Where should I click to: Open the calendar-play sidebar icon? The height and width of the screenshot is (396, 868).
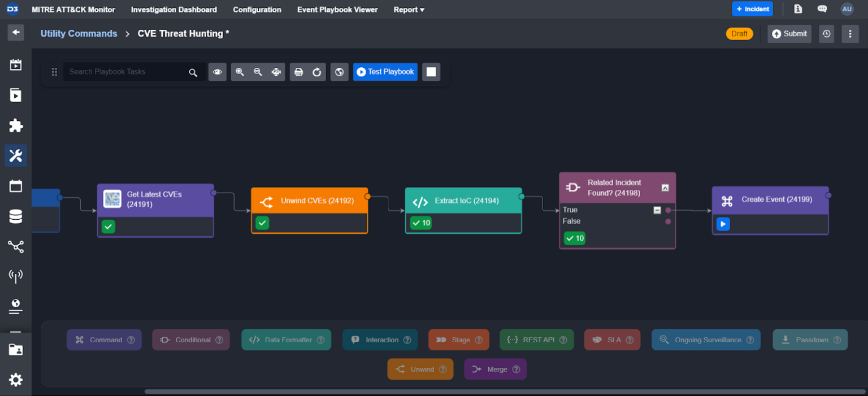tap(16, 64)
